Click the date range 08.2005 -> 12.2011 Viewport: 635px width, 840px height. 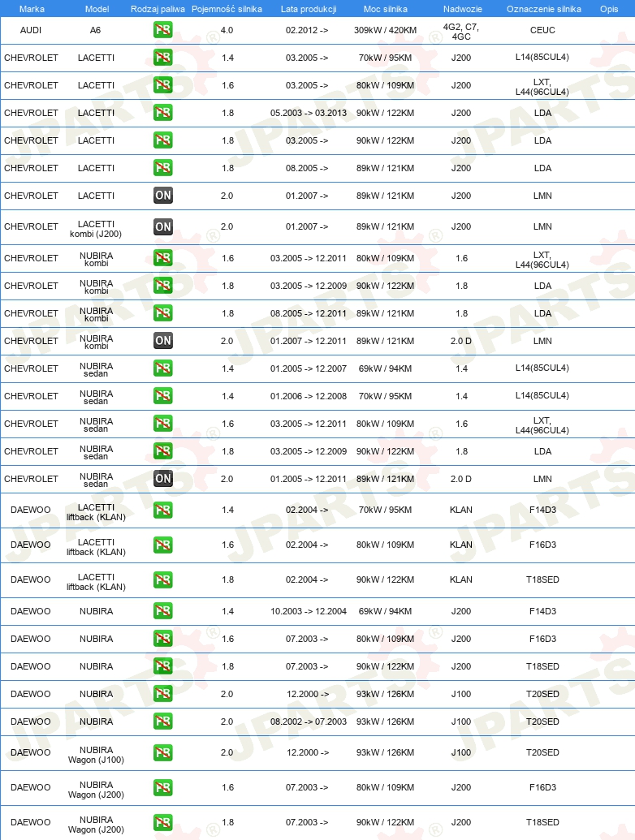tap(309, 313)
